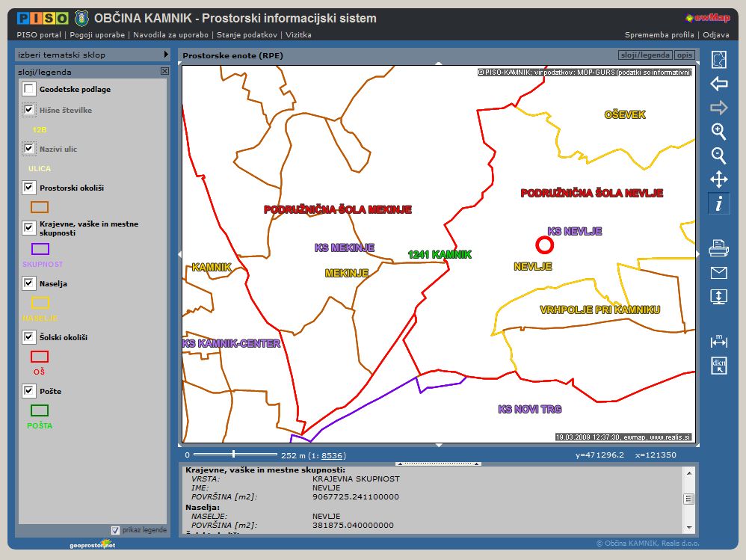Go back to the previous map view
This screenshot has height=560, width=746.
click(718, 84)
